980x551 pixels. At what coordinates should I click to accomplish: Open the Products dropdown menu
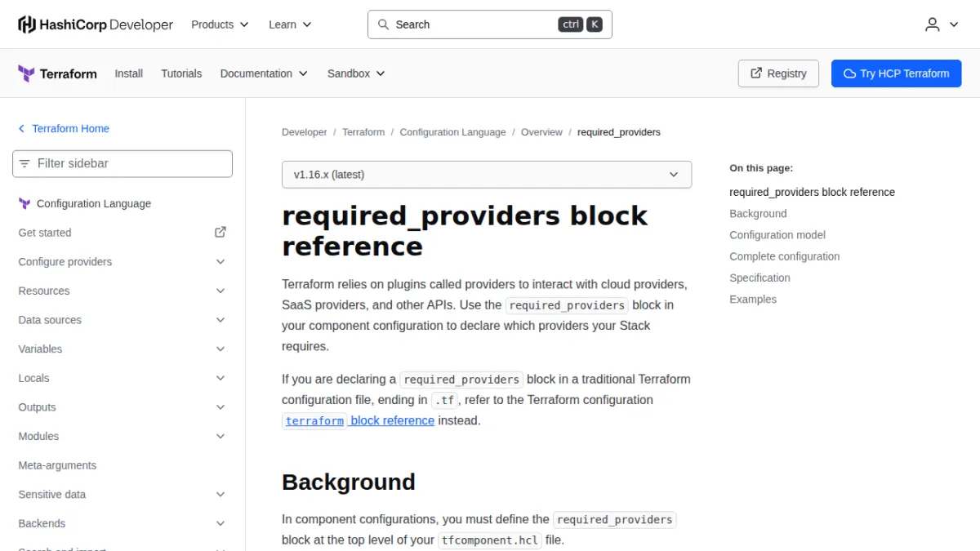tap(220, 24)
